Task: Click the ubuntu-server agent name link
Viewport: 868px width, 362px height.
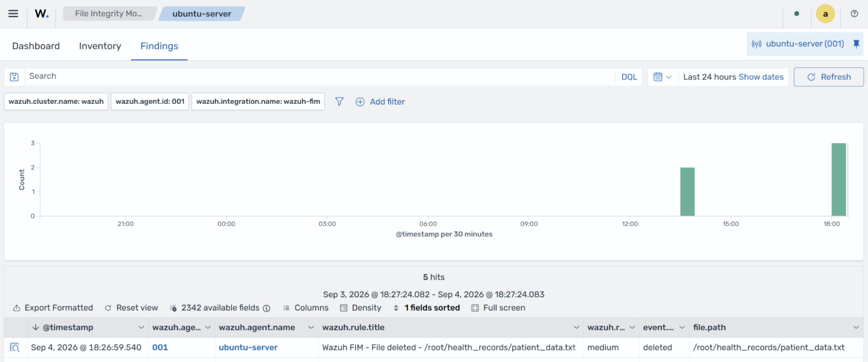Action: click(248, 347)
